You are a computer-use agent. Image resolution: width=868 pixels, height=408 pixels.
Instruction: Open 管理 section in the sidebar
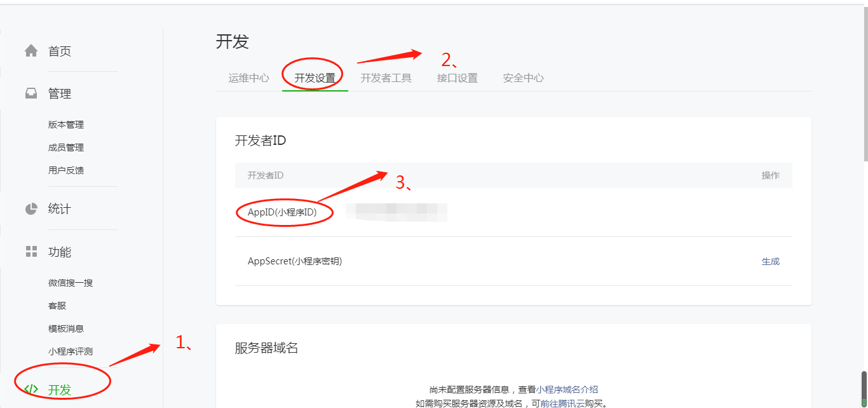[x=60, y=94]
